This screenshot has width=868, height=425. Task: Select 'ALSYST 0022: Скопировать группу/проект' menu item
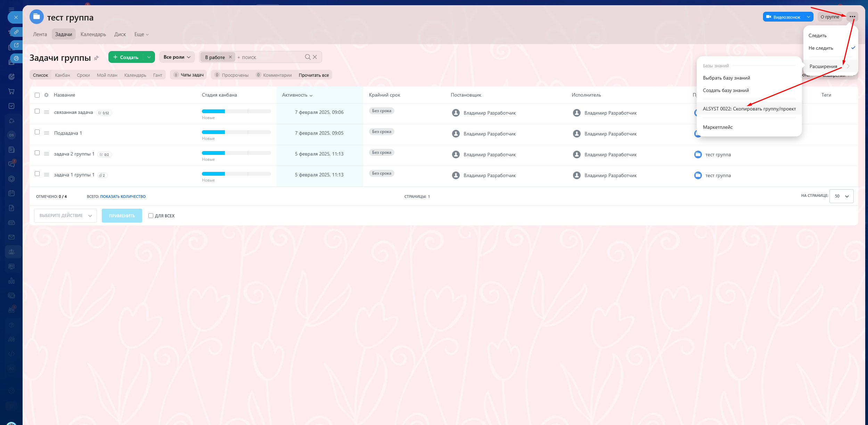pyautogui.click(x=749, y=109)
